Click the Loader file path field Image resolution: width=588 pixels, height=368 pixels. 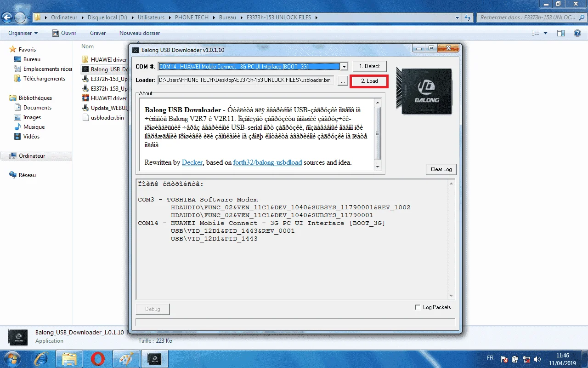click(246, 80)
